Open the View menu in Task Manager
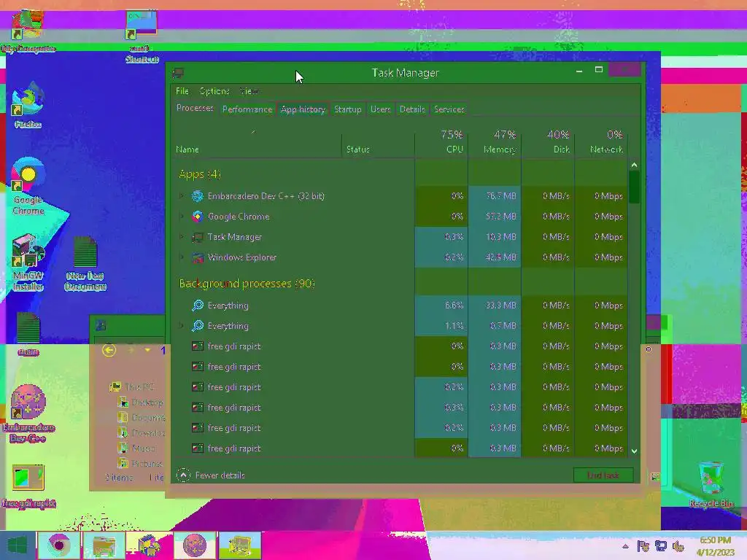The image size is (747, 560). click(249, 91)
